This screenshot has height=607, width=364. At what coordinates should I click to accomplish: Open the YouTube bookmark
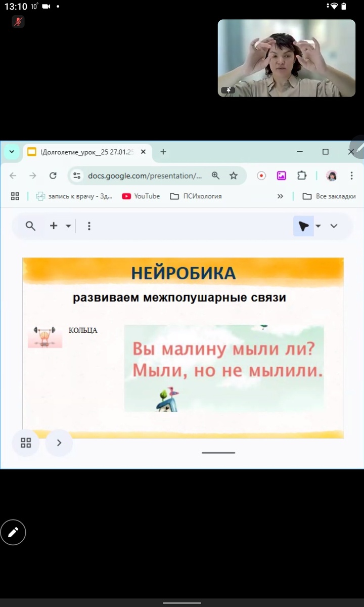pyautogui.click(x=141, y=196)
